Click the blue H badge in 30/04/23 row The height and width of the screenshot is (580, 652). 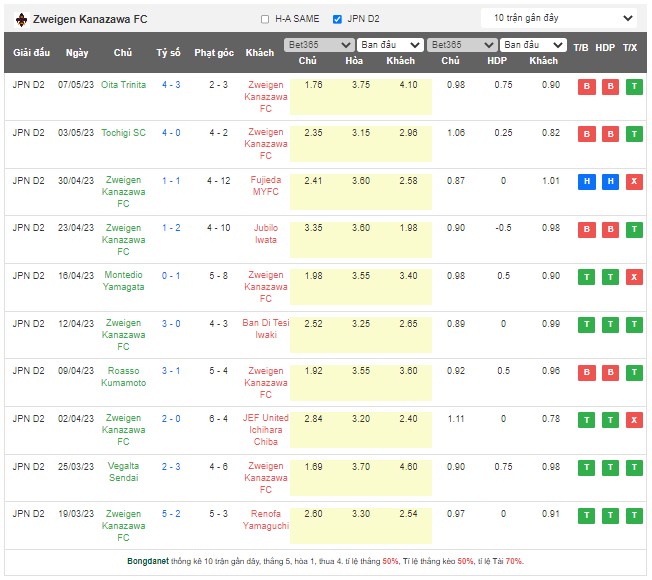point(586,182)
